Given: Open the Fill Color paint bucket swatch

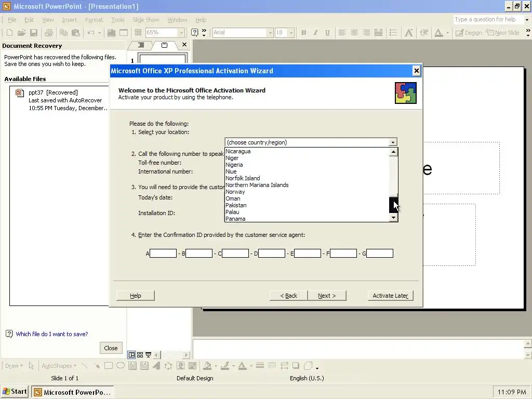Looking at the screenshot, I should coord(207,366).
